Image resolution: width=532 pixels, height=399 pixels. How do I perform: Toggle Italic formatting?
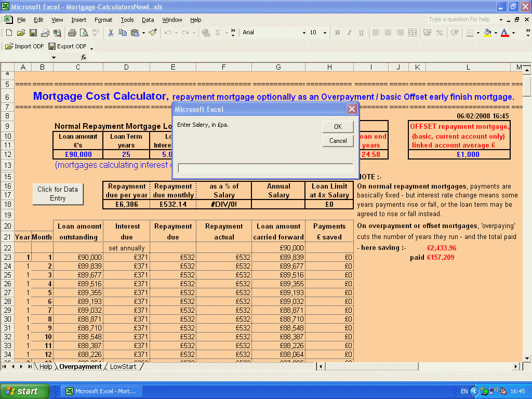[349, 33]
